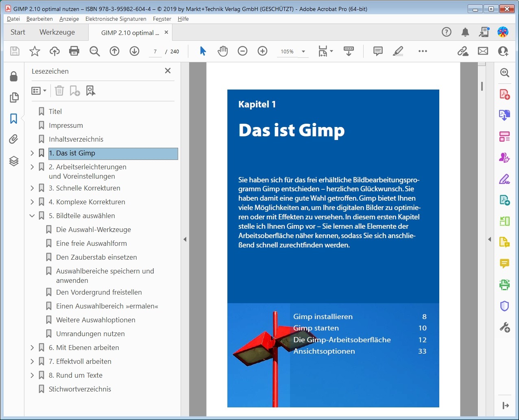Open the Fenster menu
Screen dimensions: 519x420
162,19
